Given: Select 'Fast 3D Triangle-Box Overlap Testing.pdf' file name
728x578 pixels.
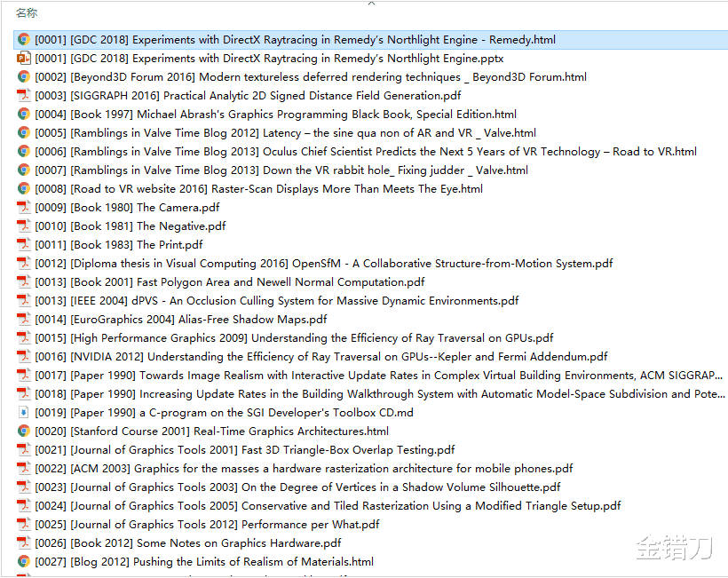Looking at the screenshot, I should pos(245,449).
